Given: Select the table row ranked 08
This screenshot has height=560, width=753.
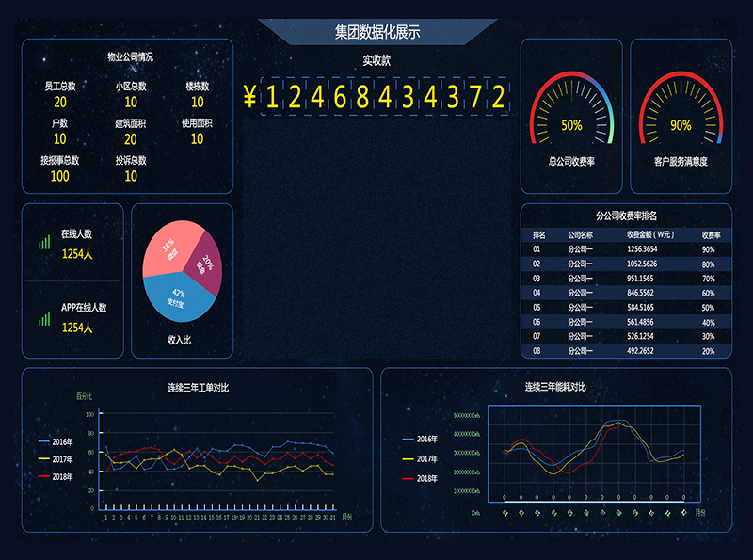Looking at the screenshot, I should point(625,350).
